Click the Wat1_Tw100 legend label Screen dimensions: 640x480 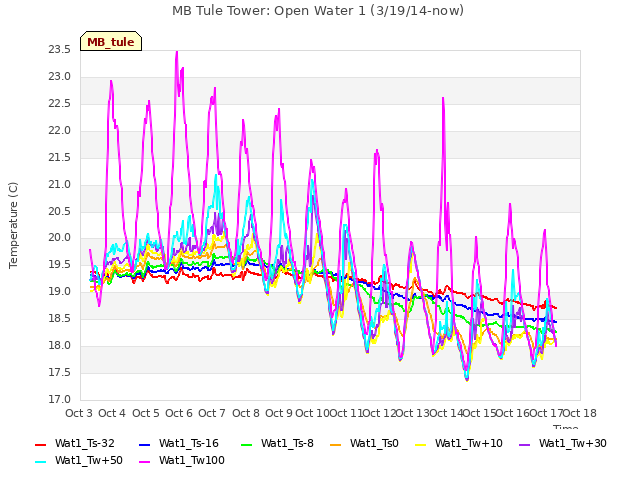[192, 461]
